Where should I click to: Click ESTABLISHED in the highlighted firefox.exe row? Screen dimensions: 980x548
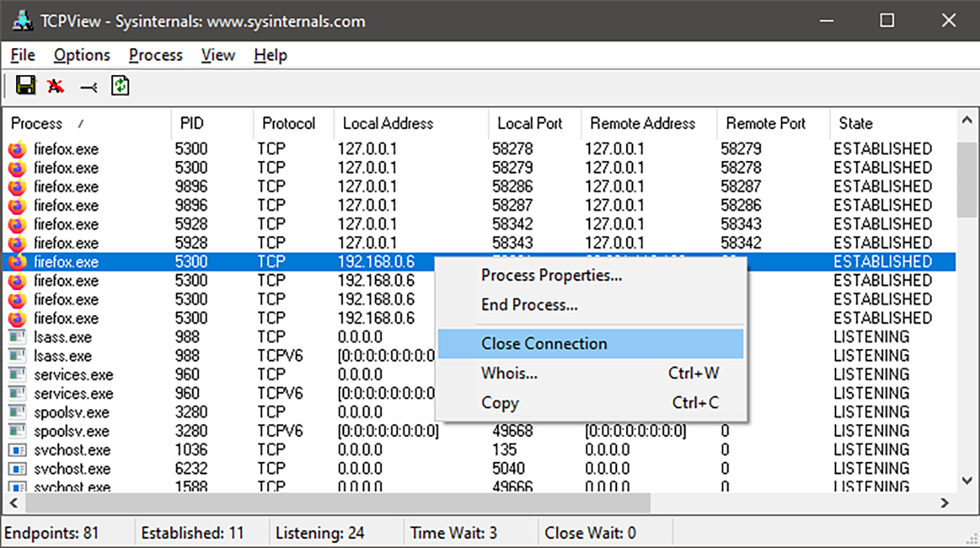tap(883, 262)
